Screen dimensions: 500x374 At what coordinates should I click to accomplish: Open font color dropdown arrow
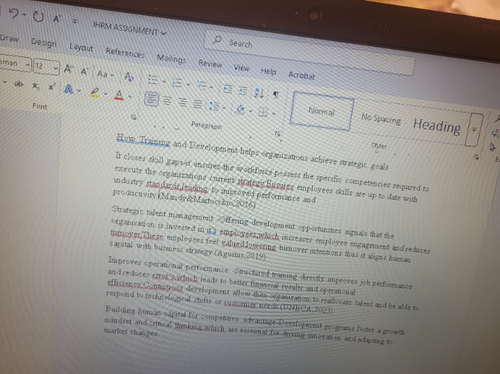click(x=130, y=97)
